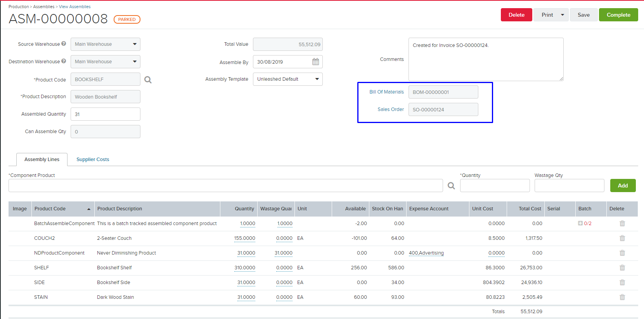Click the Batch column header

[591, 209]
